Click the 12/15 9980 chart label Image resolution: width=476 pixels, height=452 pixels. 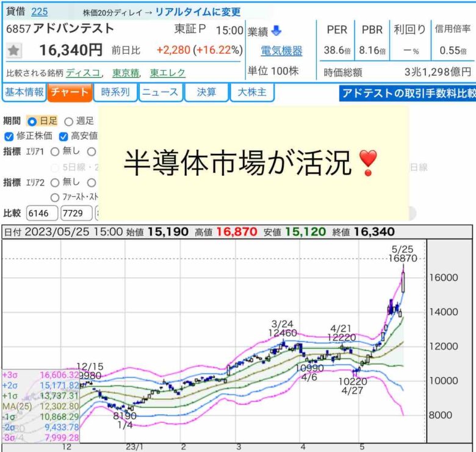90,371
